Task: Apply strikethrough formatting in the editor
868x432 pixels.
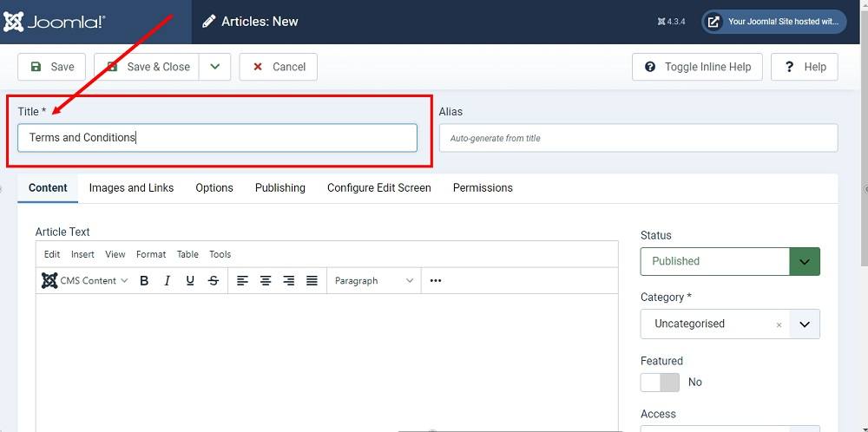Action: tap(214, 281)
